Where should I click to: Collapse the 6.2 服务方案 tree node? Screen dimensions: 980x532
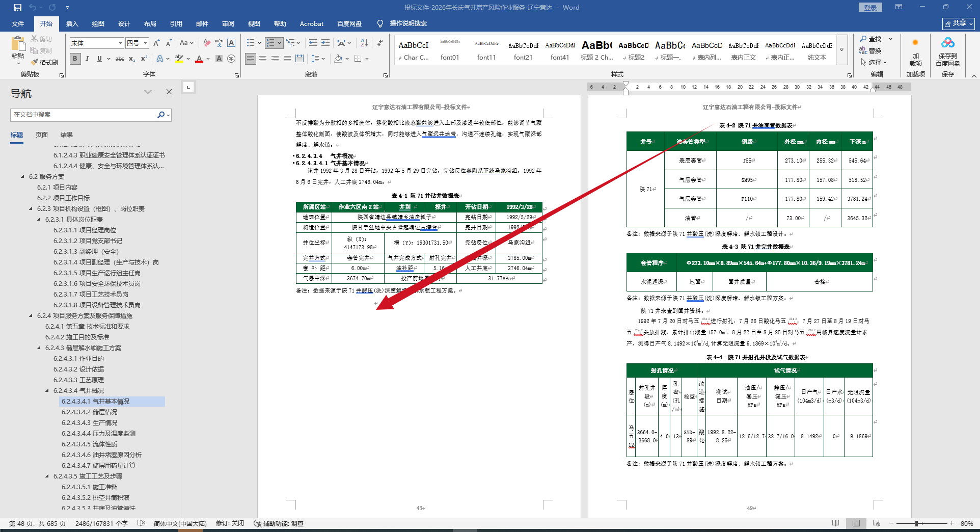coord(22,177)
